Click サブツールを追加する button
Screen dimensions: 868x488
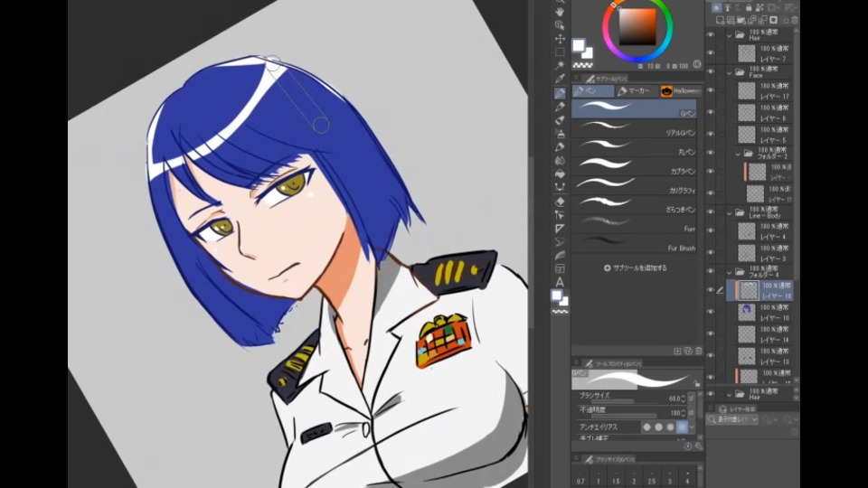(636, 267)
